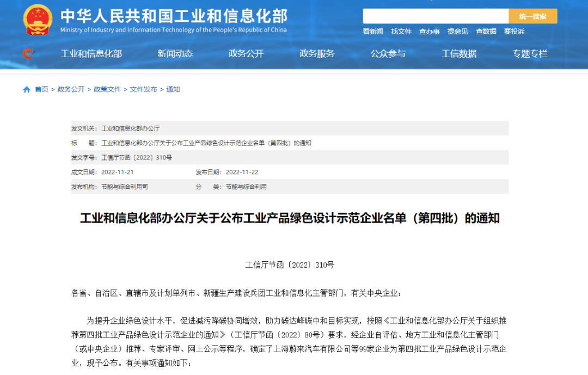This screenshot has height=375, width=588.
Task: Click 文件发布 breadcrumb link
Action: coord(143,89)
